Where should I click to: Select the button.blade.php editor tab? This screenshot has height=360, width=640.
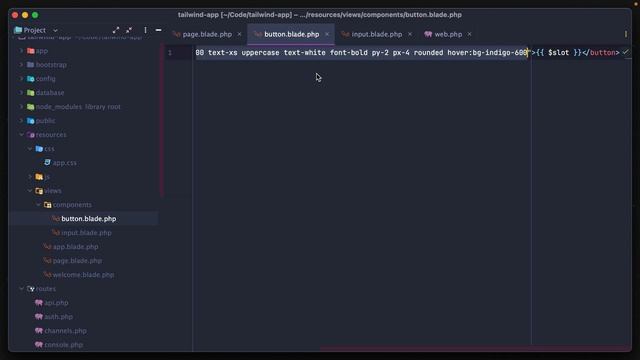291,34
